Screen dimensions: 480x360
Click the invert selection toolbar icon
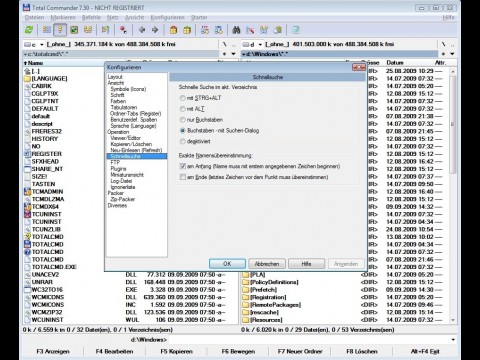point(106,30)
